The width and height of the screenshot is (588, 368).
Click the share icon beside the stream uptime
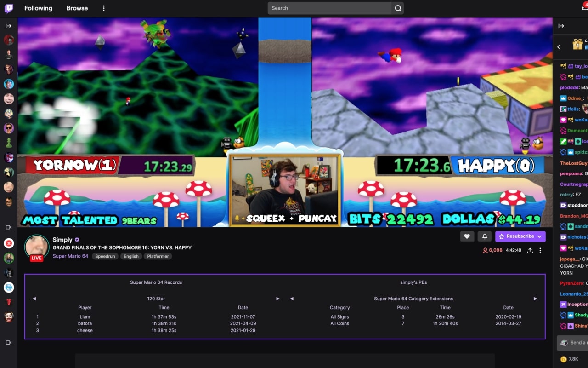tap(530, 250)
